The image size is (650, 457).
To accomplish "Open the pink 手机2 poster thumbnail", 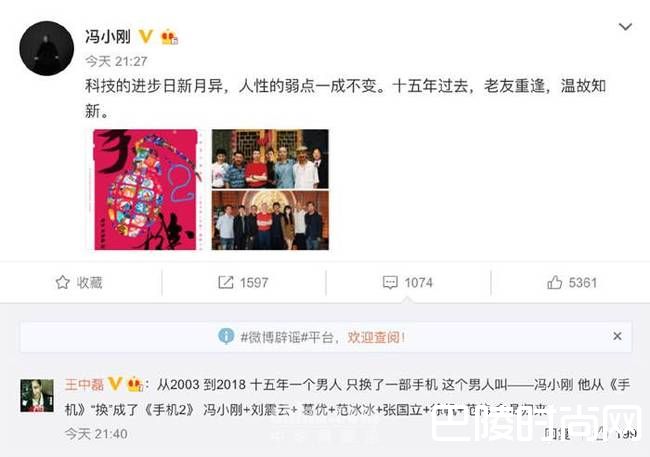I will click(x=145, y=190).
